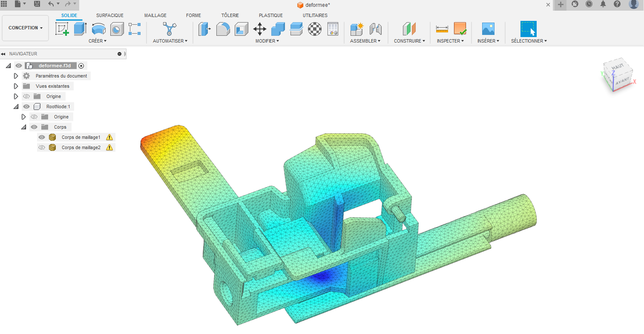The image size is (644, 334).
Task: Expand the Paramètres du document node
Action: click(16, 76)
